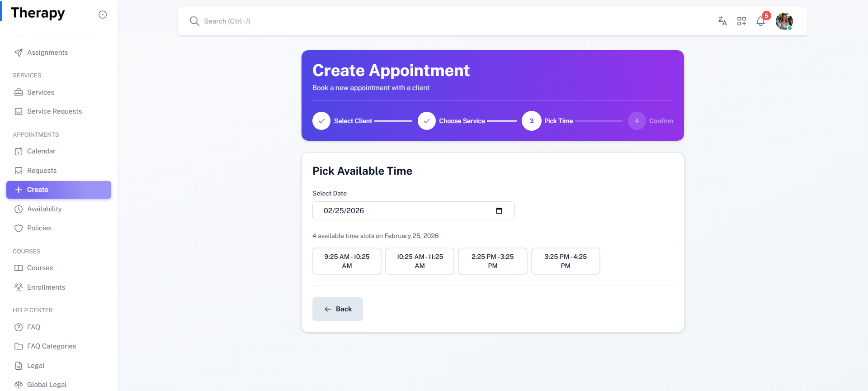
Task: Click the Courses menu label
Action: click(40, 268)
